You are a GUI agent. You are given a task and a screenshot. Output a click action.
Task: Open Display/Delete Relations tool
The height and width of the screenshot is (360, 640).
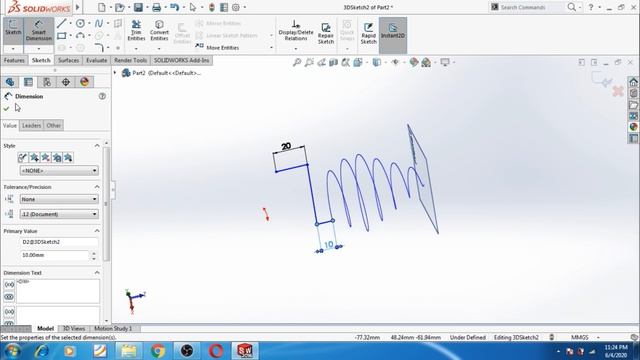296,30
